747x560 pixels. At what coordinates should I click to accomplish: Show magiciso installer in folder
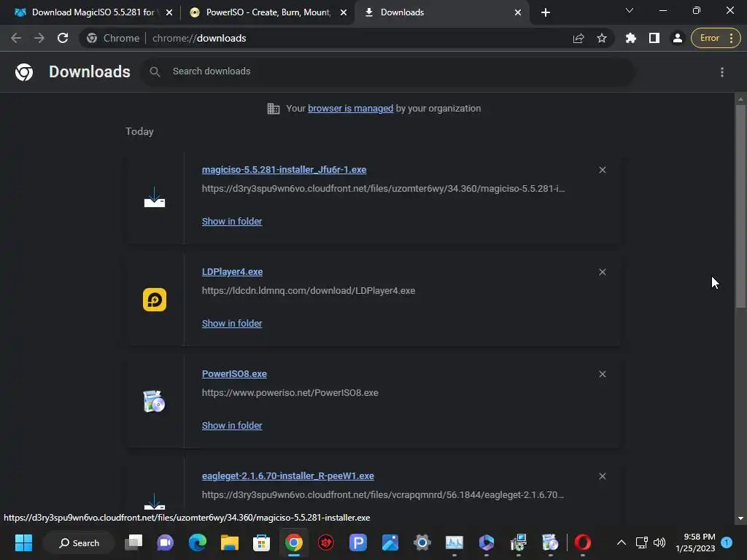232,222
